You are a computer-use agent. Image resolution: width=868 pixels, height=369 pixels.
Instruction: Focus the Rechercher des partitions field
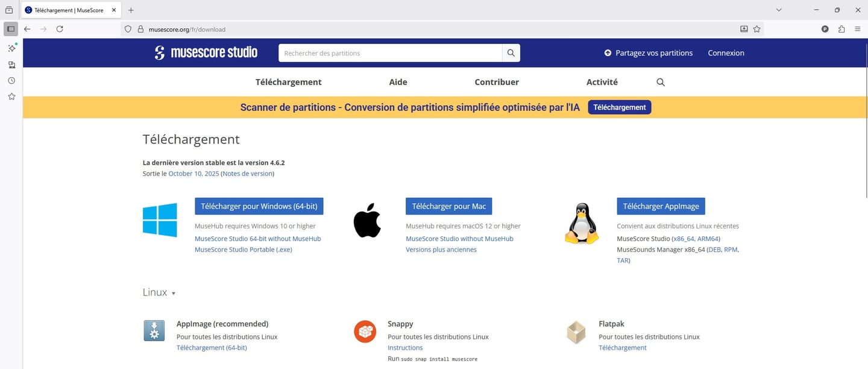coord(391,53)
